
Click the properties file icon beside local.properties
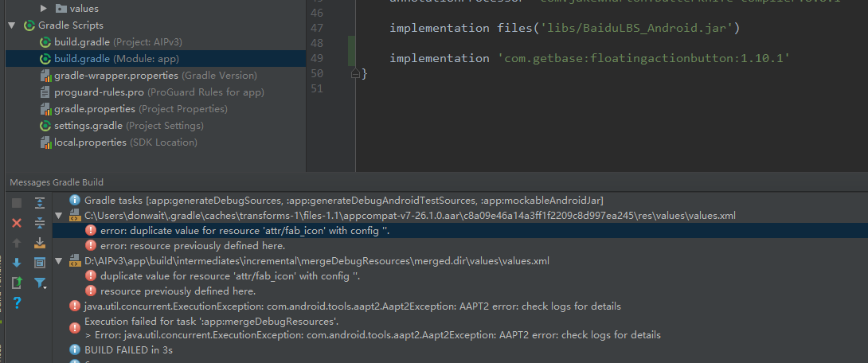(45, 142)
